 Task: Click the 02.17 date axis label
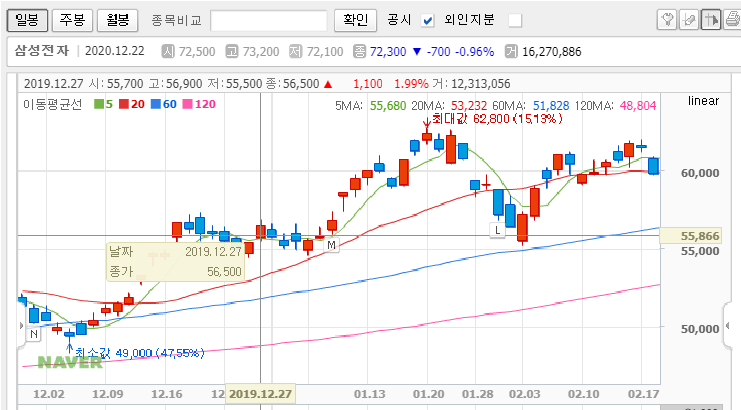point(643,394)
